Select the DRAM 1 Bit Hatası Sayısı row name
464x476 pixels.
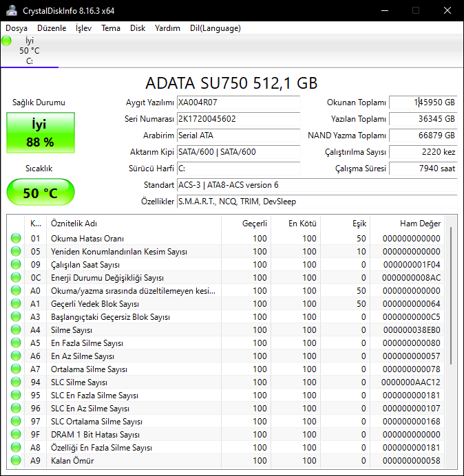pyautogui.click(x=95, y=435)
